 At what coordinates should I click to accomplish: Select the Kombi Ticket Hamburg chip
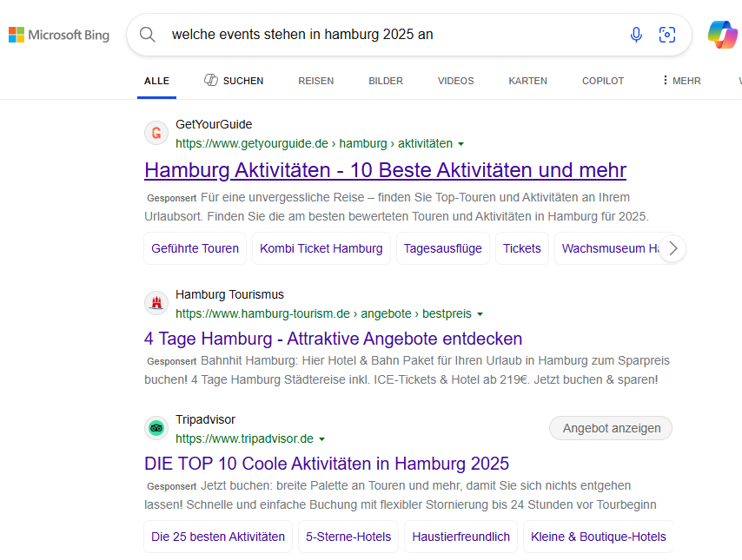(321, 248)
